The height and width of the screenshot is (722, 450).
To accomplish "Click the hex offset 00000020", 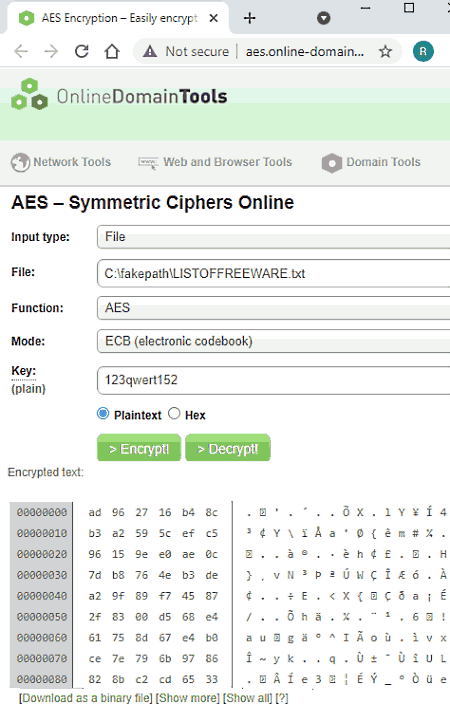I will [x=41, y=554].
